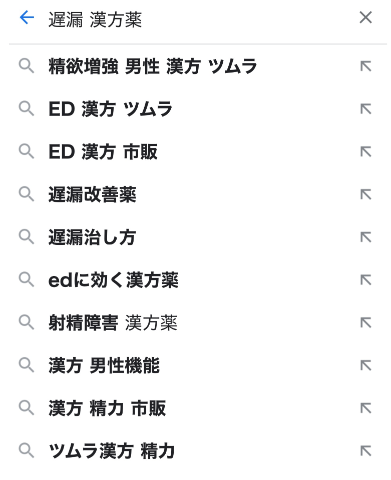Select suggestion edに効く漢方薬
The height and width of the screenshot is (480, 391).
[x=195, y=280]
